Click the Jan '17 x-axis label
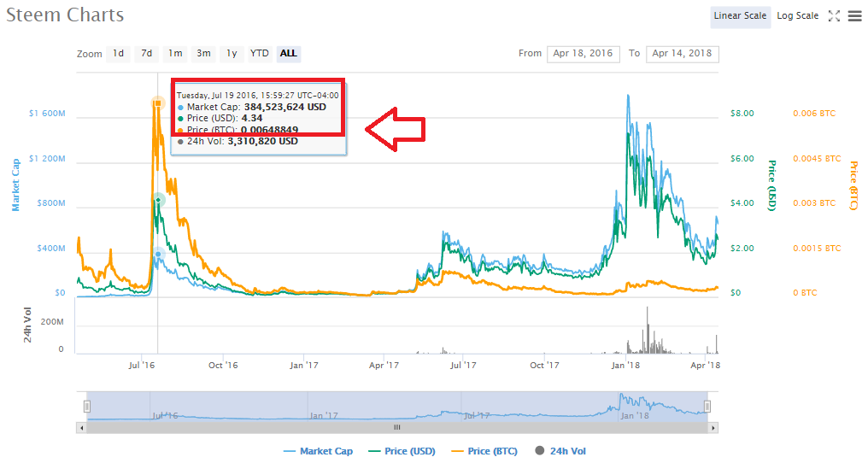The height and width of the screenshot is (463, 868). 304,366
